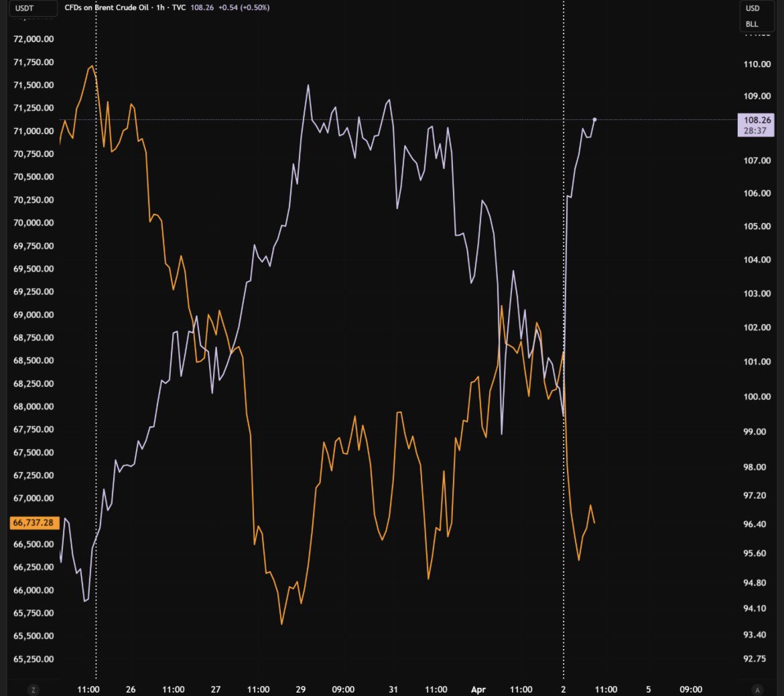Open the USDT currency selector on the left scale
This screenshot has height=696, width=784.
[x=32, y=8]
